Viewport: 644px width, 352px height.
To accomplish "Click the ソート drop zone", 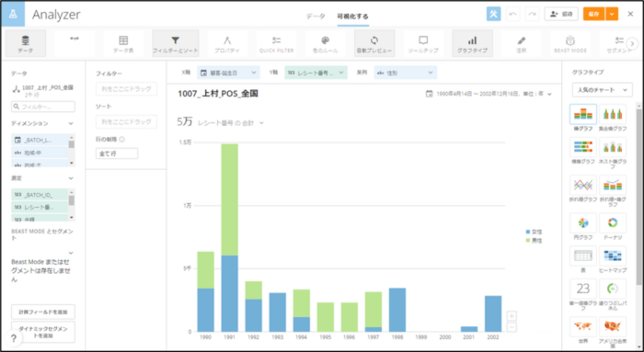I will [x=126, y=122].
